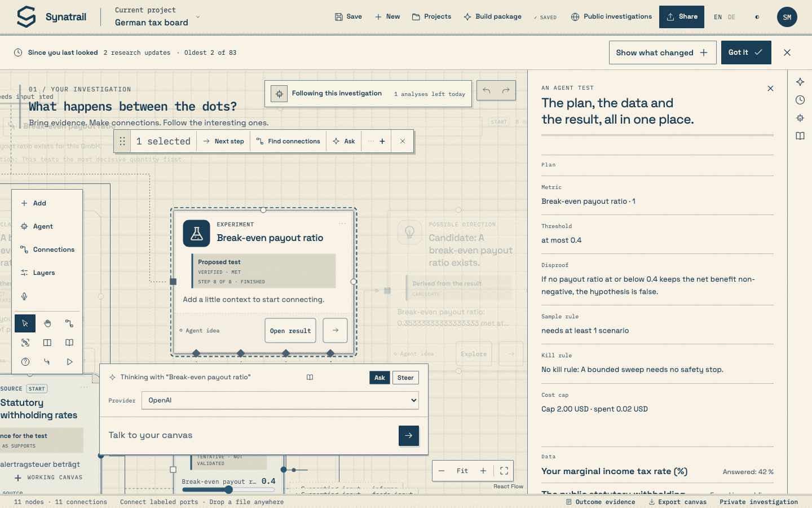Open the agent robot icon in right rail
Image resolution: width=812 pixels, height=508 pixels.
click(x=800, y=118)
